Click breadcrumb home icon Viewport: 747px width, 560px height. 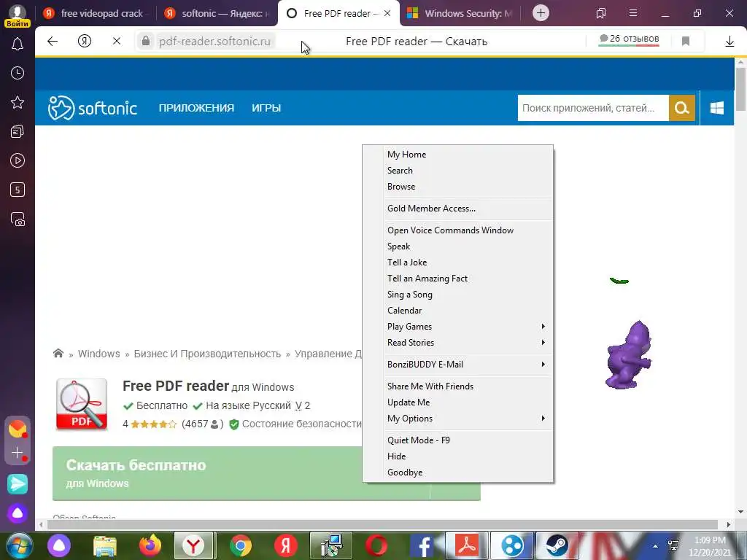tap(58, 354)
